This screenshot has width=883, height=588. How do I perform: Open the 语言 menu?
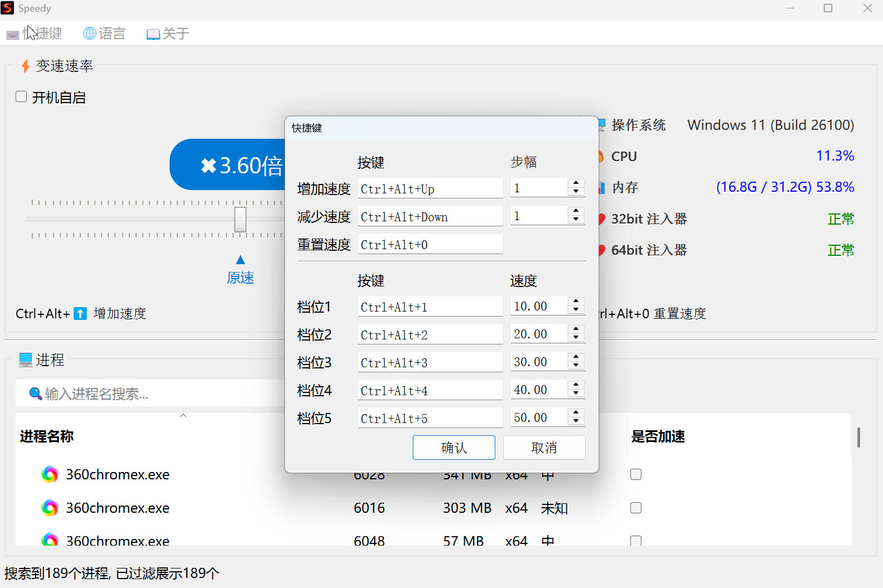click(x=104, y=33)
